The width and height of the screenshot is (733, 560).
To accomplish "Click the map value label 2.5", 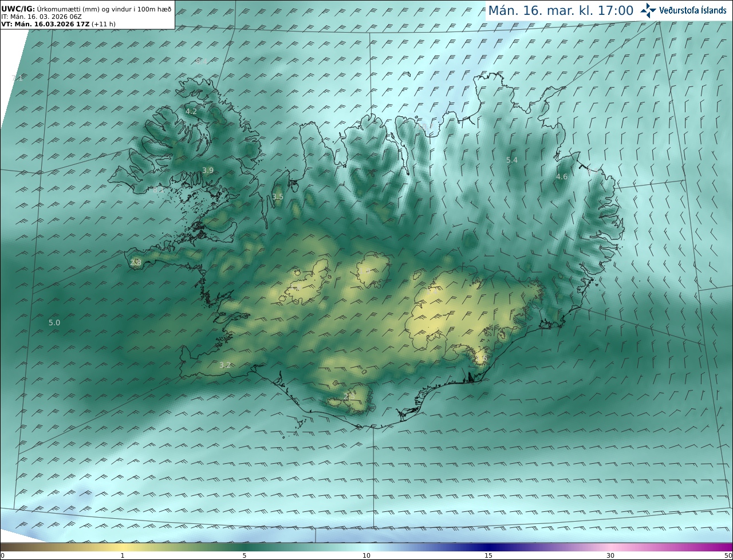I will point(349,396).
